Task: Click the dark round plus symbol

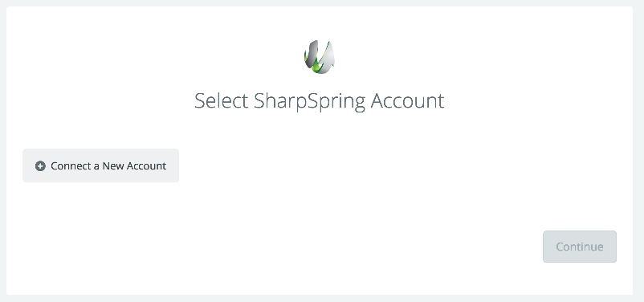Action: coord(40,166)
